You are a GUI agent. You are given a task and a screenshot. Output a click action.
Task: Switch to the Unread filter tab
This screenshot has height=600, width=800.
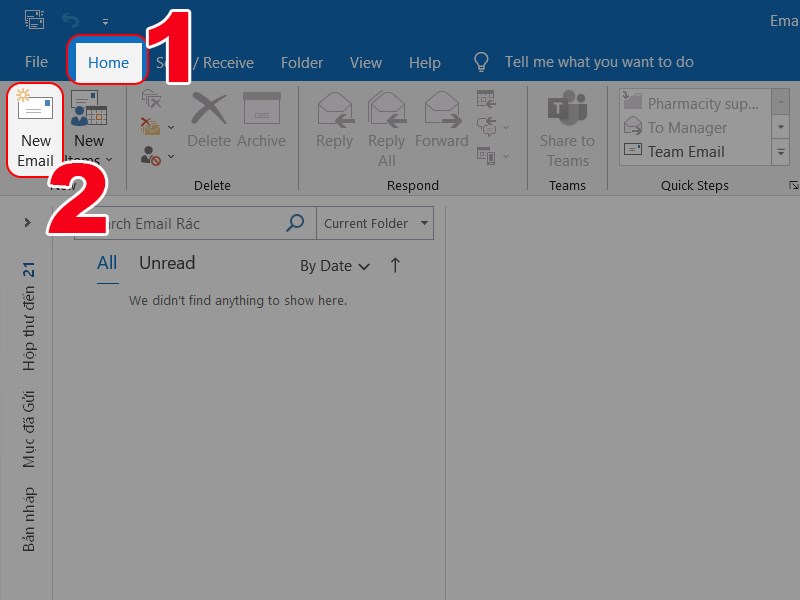166,263
